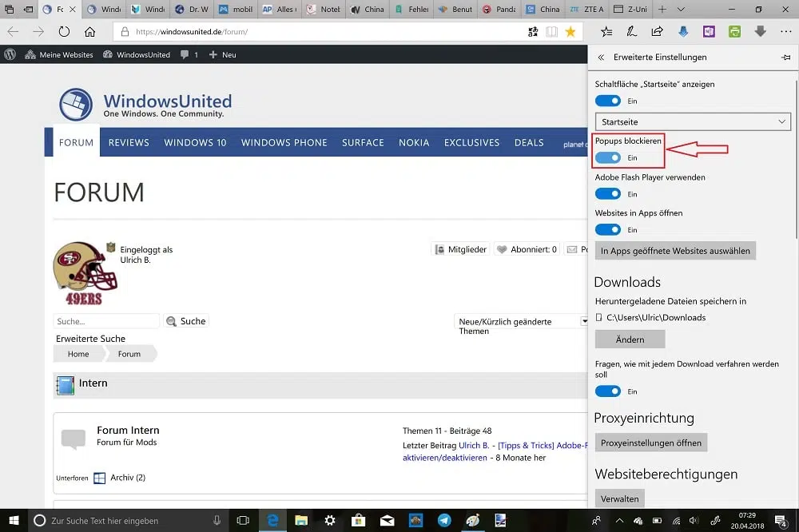
Task: Click the yellow favorite star
Action: pos(570,32)
